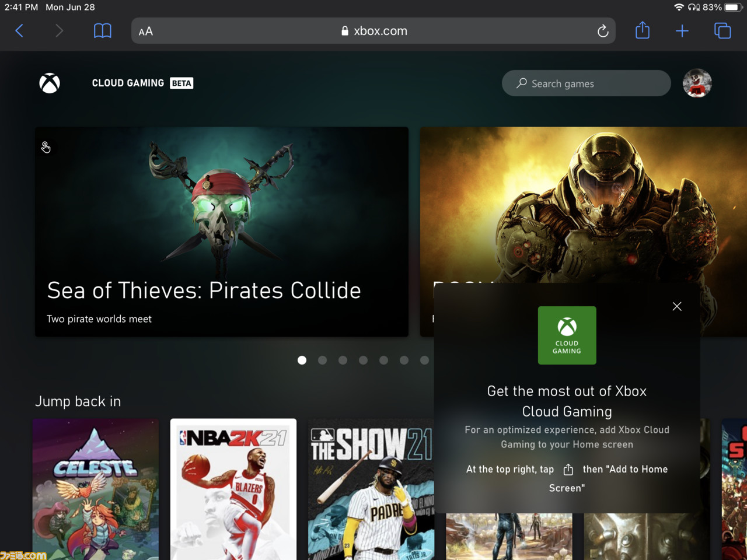Launch Celeste game tile
This screenshot has width=747, height=560.
coord(96,489)
